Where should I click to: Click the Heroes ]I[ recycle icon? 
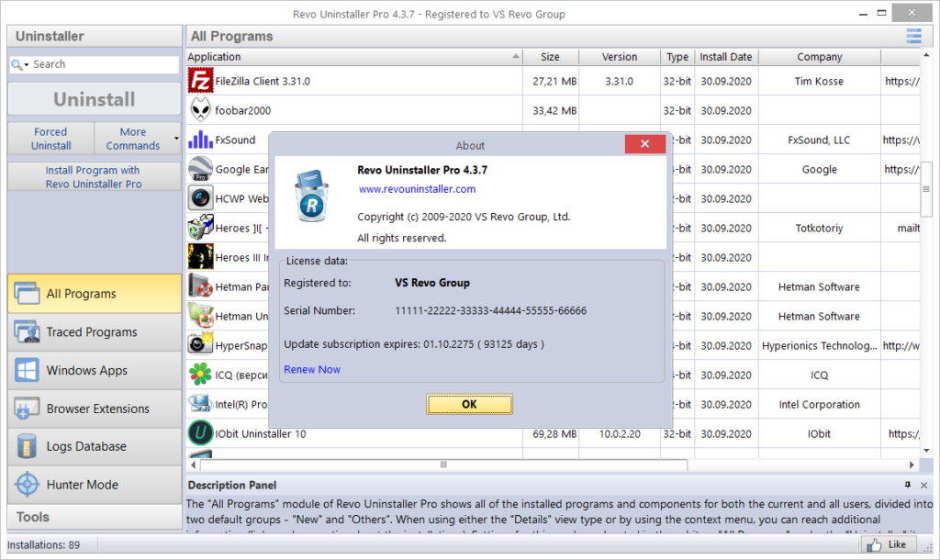click(x=200, y=228)
